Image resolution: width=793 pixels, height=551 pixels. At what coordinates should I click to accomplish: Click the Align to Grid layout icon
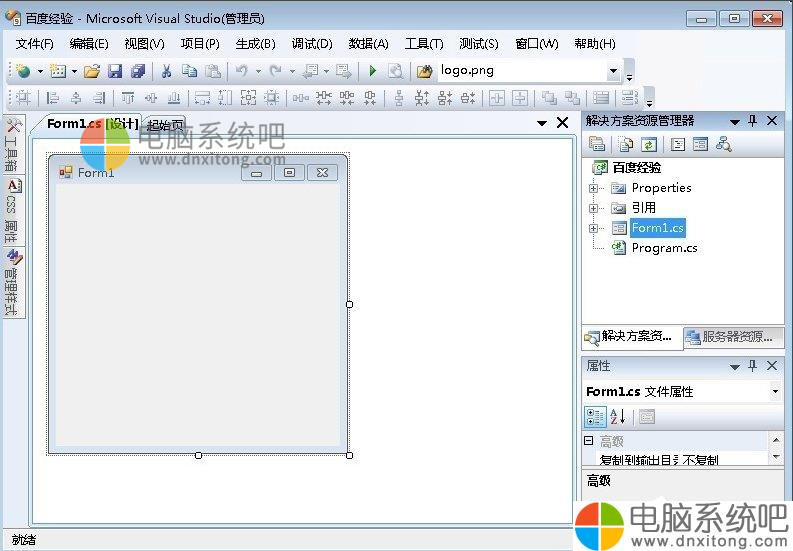click(23, 98)
